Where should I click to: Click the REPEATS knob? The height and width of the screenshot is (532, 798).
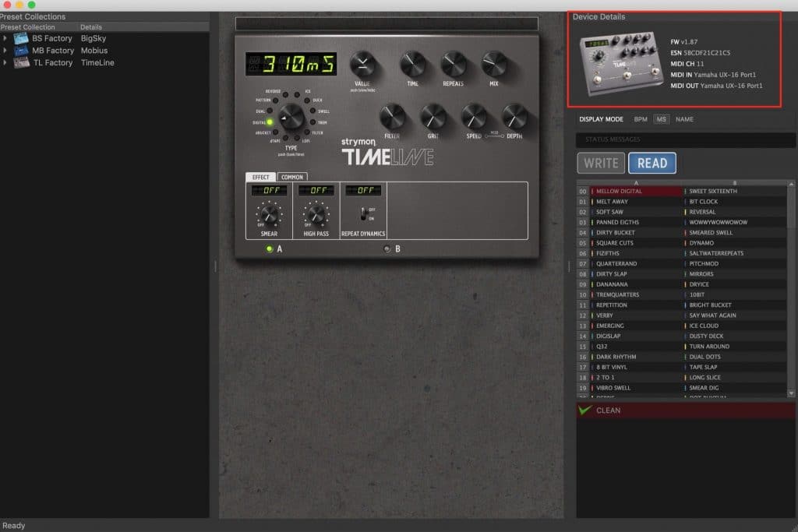[453, 65]
